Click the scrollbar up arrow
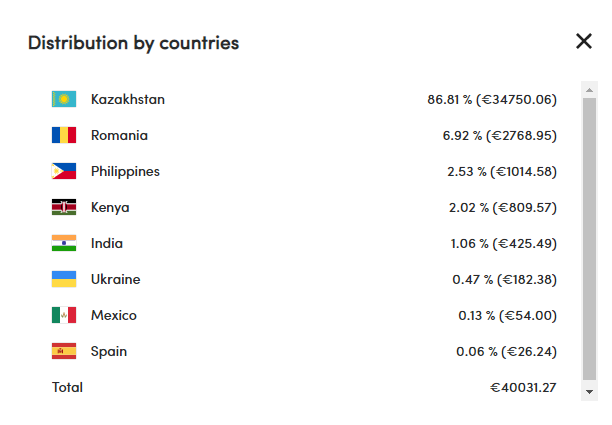This screenshot has width=612, height=425. click(x=589, y=90)
